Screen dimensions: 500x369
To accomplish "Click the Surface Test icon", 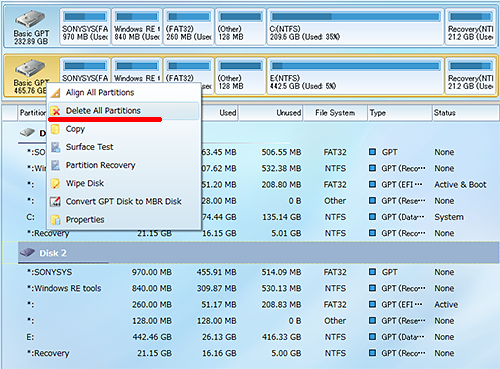I will point(55,147).
